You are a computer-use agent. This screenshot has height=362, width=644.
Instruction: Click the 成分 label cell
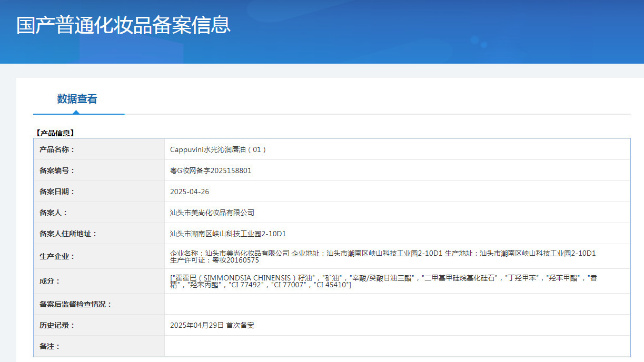(x=99, y=281)
